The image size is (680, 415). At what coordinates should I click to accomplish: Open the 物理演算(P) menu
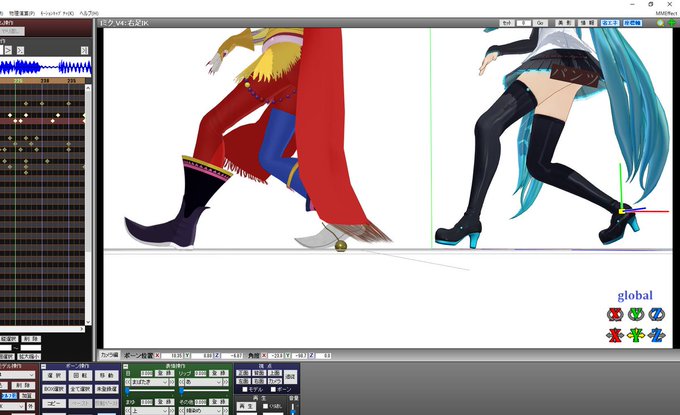(x=22, y=13)
